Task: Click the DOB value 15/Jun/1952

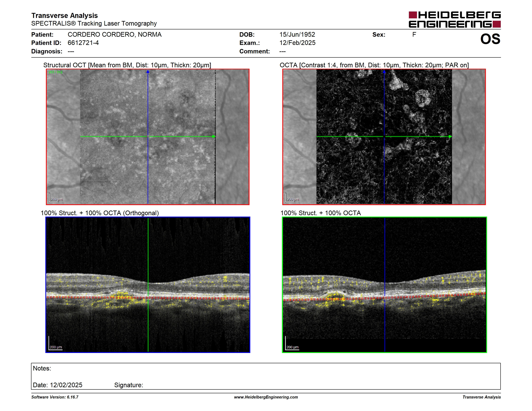Action: 297,35
